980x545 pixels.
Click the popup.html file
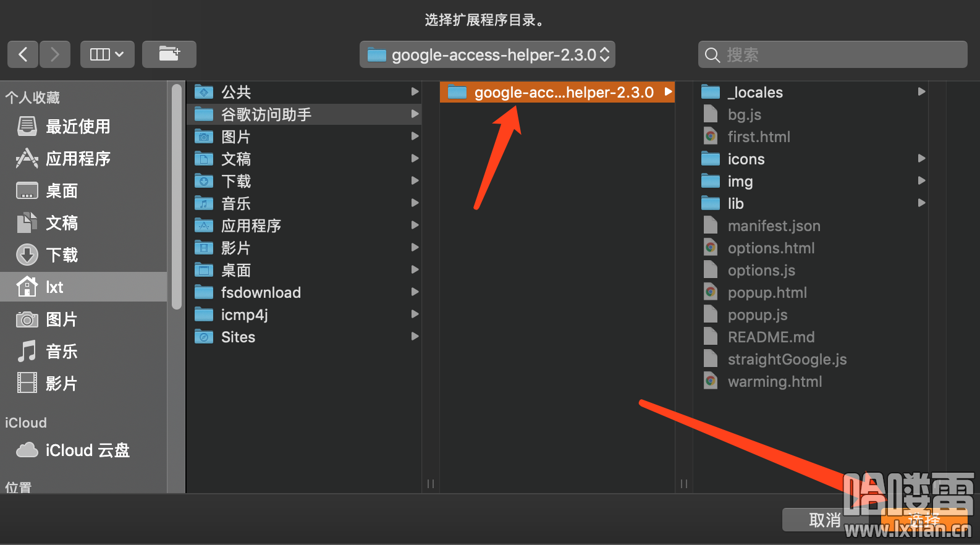[811, 292]
